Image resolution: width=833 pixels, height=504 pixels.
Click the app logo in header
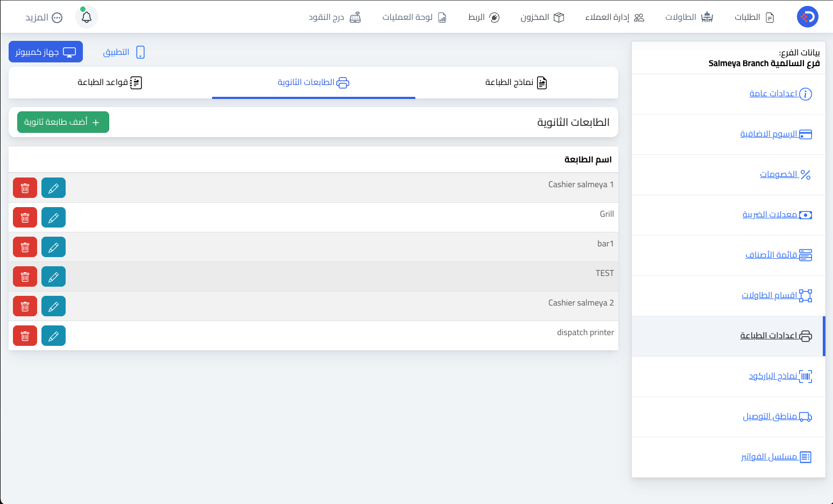pos(807,17)
